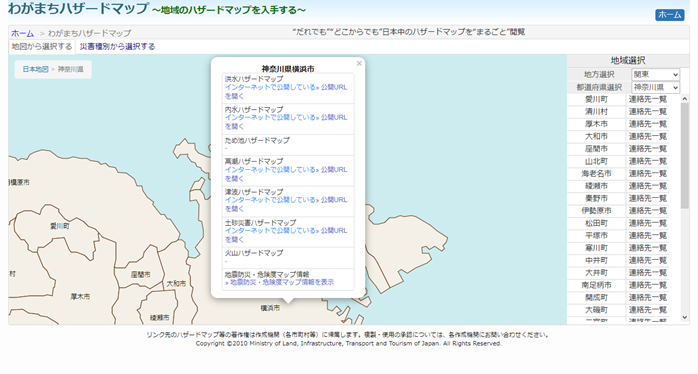
Task: Select 山北町 in the region list
Action: (596, 162)
